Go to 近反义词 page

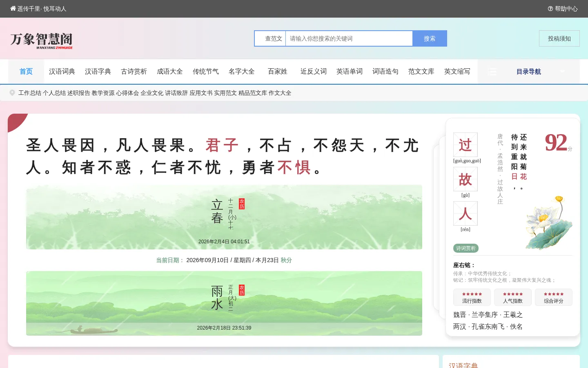pyautogui.click(x=314, y=72)
